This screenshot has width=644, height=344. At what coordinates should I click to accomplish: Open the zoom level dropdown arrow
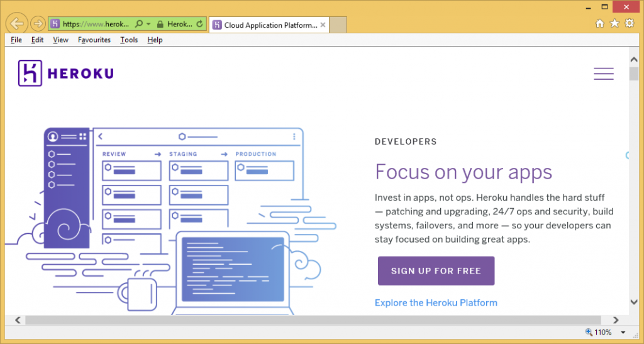(623, 333)
